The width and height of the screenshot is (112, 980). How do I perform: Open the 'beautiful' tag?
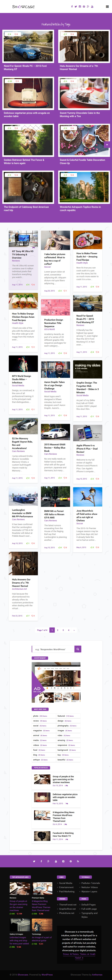click(61, 759)
